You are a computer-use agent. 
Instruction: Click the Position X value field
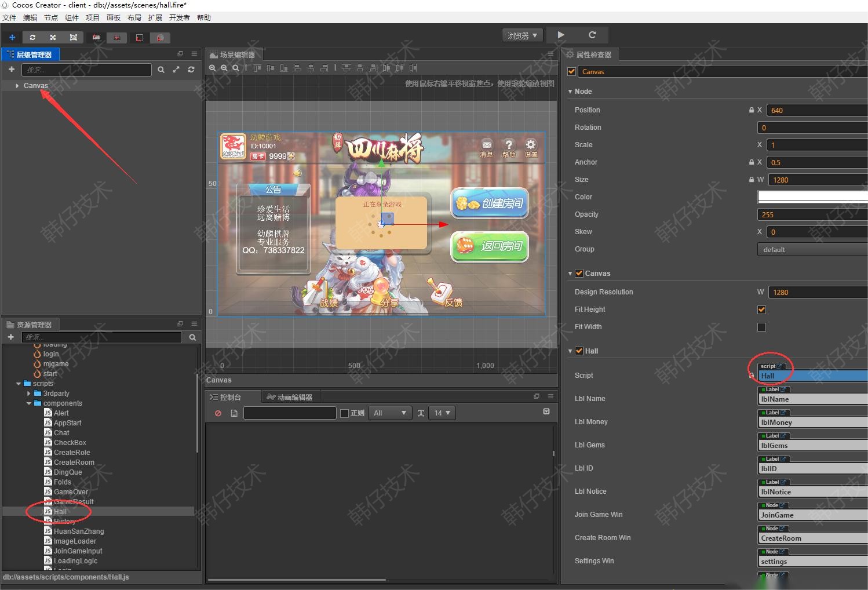(817, 110)
